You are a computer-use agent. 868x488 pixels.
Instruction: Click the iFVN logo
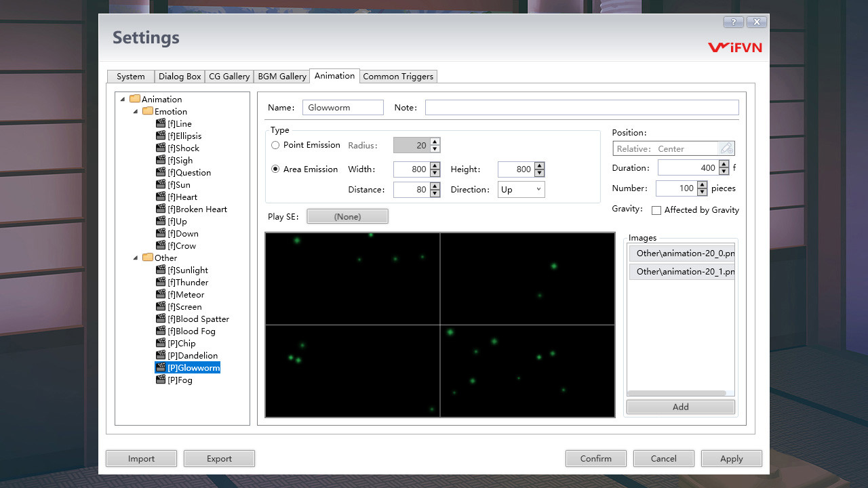[735, 47]
